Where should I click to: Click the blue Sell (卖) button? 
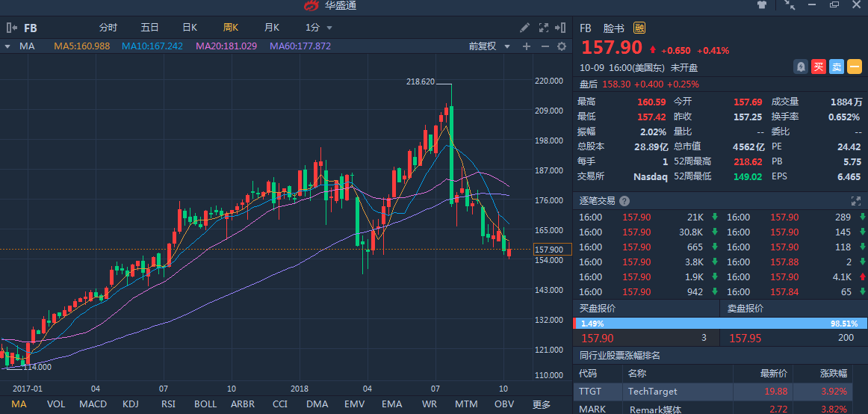tap(837, 67)
